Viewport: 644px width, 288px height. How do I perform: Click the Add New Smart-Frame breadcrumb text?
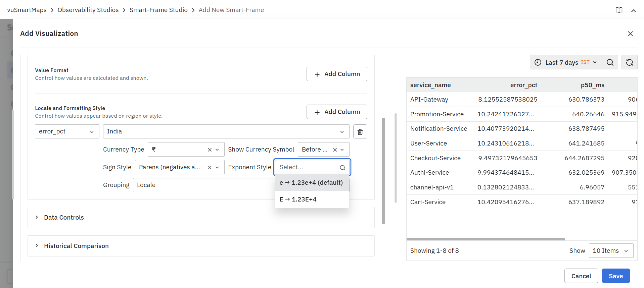coord(231,10)
